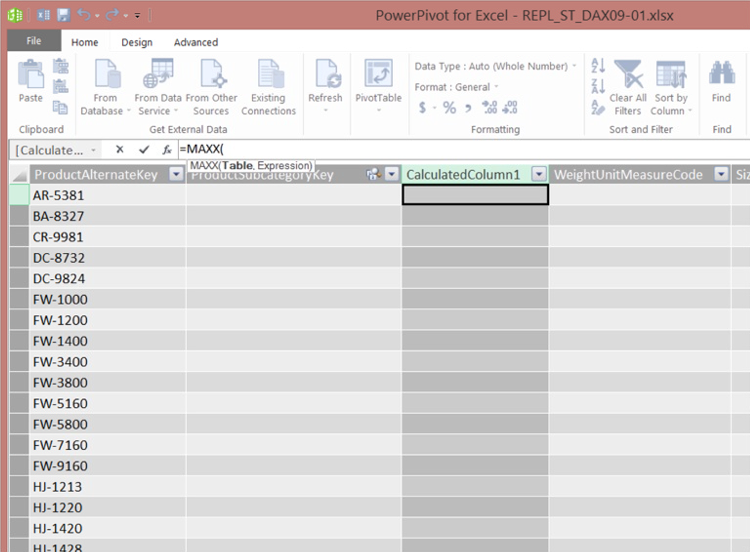
Task: Open Sort by Column
Action: 671,88
